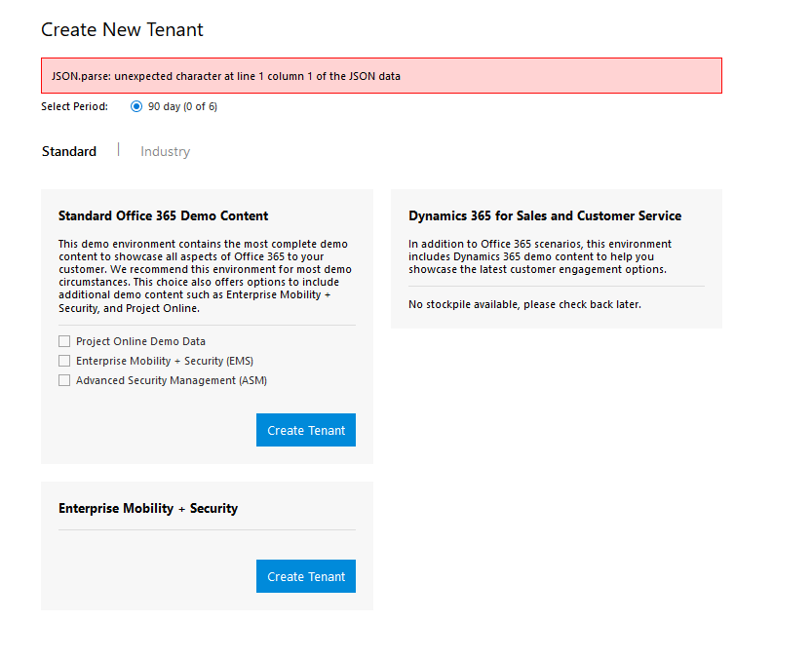812x661 pixels.
Task: Click the JSON.parse error message banner
Action: (382, 76)
